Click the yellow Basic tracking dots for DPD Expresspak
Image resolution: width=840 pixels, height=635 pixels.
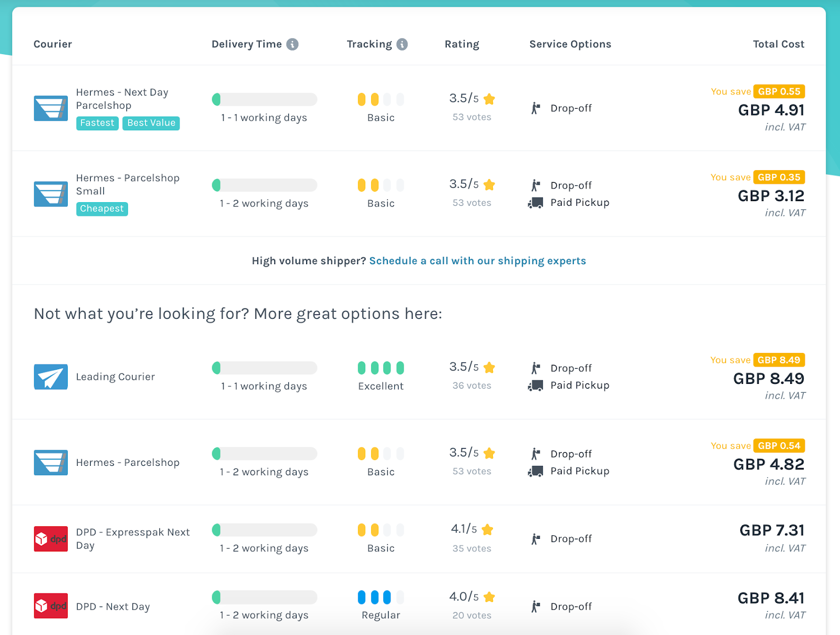tap(381, 530)
